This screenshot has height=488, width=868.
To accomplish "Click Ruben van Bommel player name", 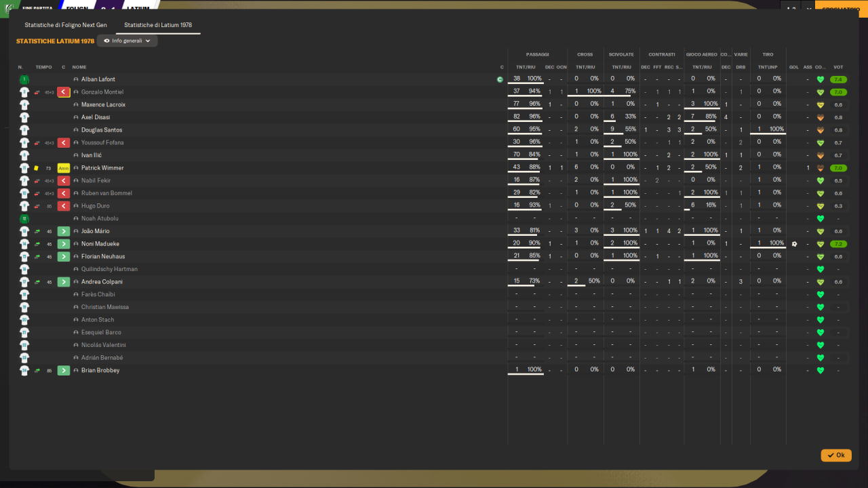I will coord(106,193).
